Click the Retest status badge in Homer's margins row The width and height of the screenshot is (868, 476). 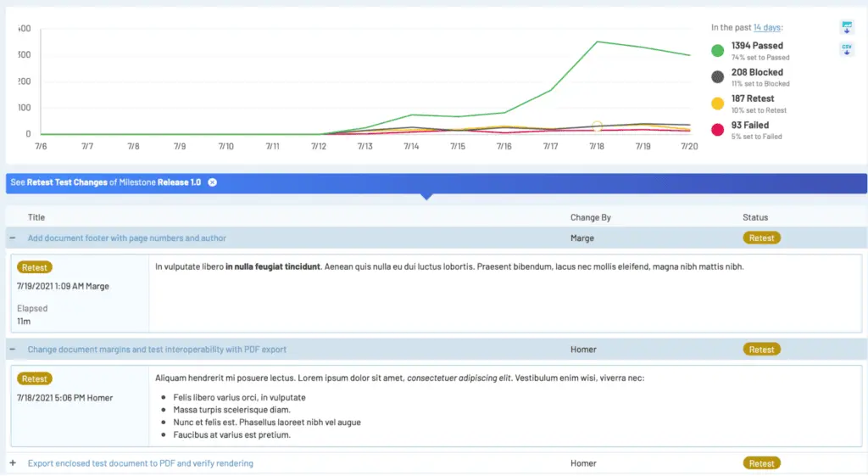pyautogui.click(x=761, y=349)
